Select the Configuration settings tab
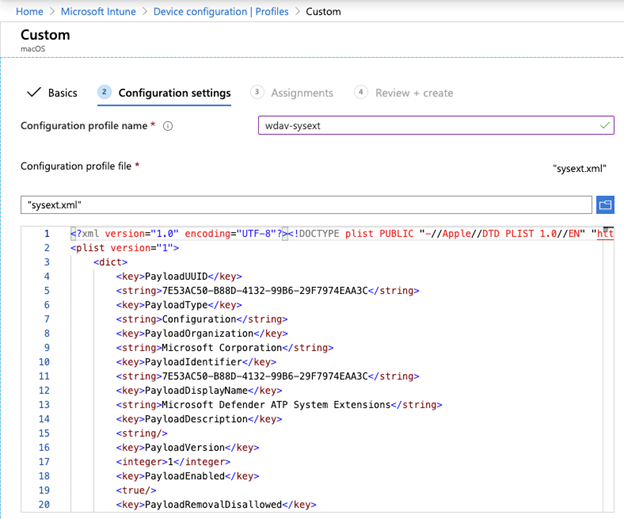This screenshot has width=624, height=519. (174, 93)
